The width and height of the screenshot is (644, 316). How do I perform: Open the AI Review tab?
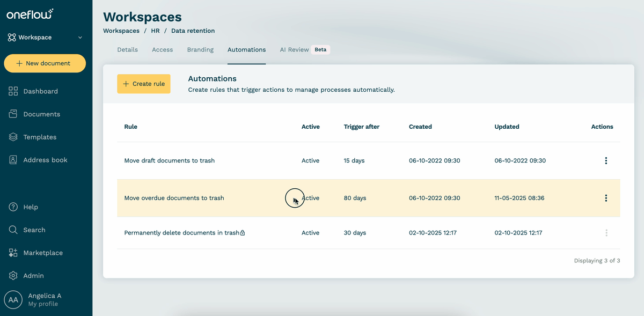(294, 50)
